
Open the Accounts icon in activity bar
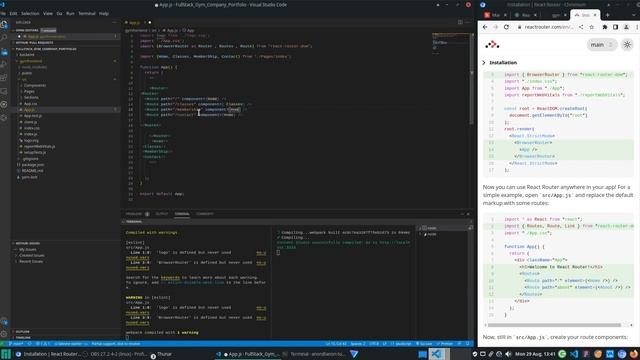point(4,322)
